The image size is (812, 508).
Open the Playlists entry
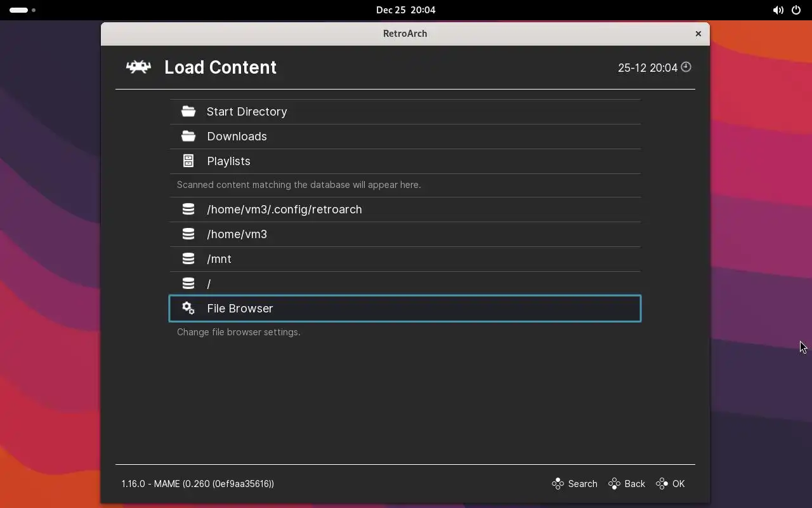(405, 161)
